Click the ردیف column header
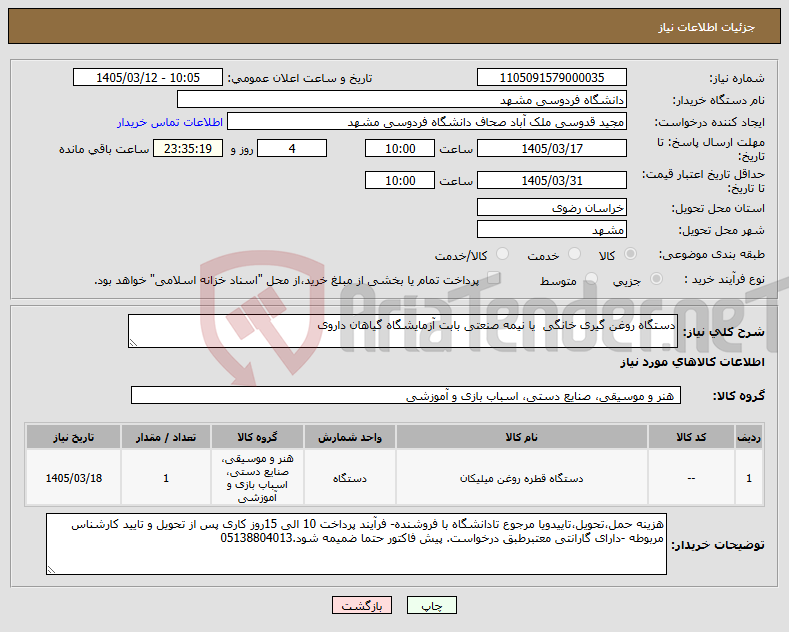Viewport: 789px width, 632px height. (749, 437)
